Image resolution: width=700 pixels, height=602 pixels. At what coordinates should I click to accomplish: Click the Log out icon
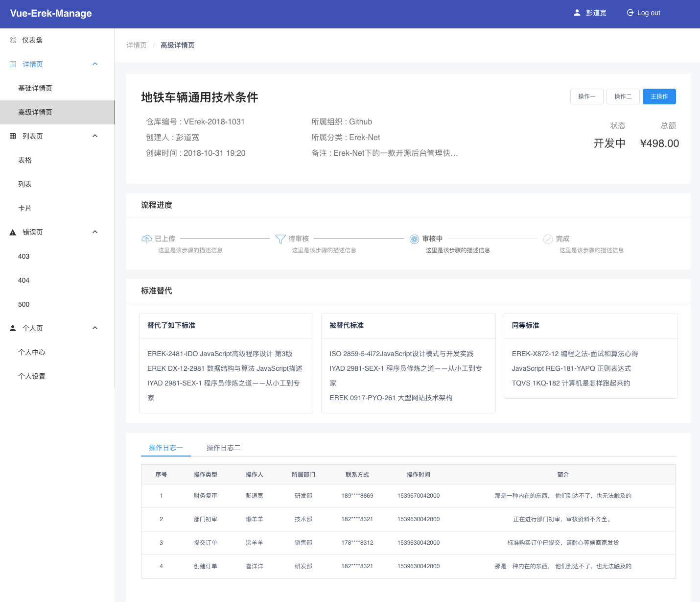(630, 13)
